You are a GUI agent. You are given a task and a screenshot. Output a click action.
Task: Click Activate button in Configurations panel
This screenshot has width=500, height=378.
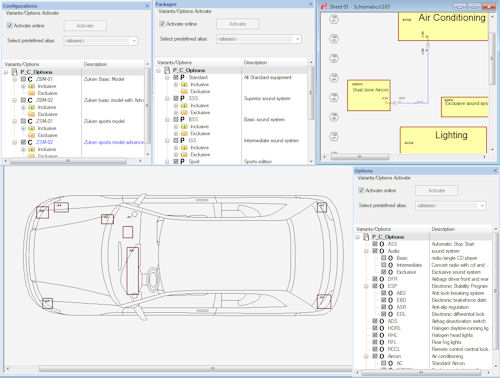(85, 26)
